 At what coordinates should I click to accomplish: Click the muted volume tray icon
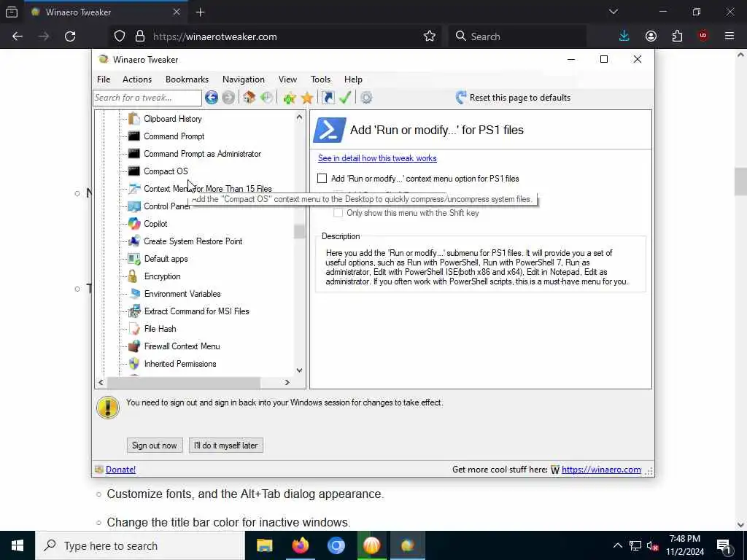click(x=652, y=545)
